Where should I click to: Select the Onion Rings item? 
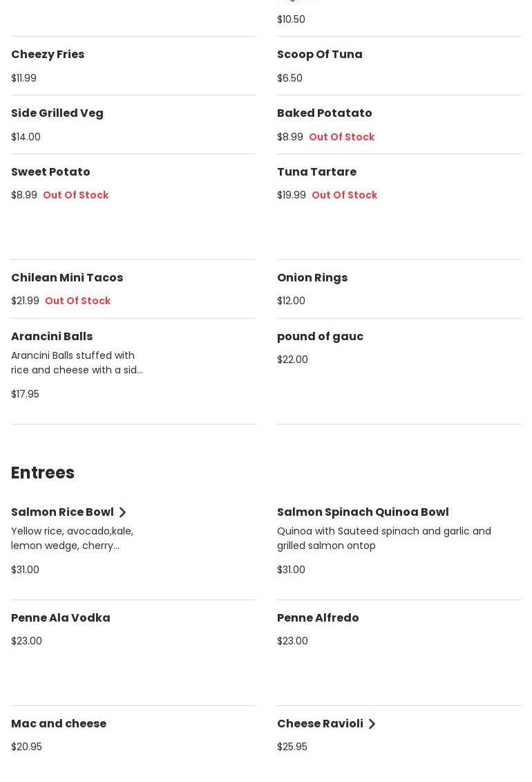pos(312,278)
